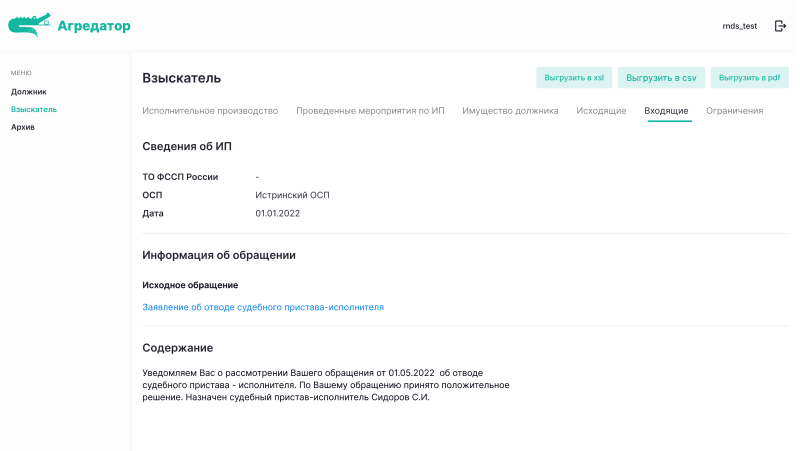
Task: Download report via Выгрузить в pdf
Action: (749, 77)
